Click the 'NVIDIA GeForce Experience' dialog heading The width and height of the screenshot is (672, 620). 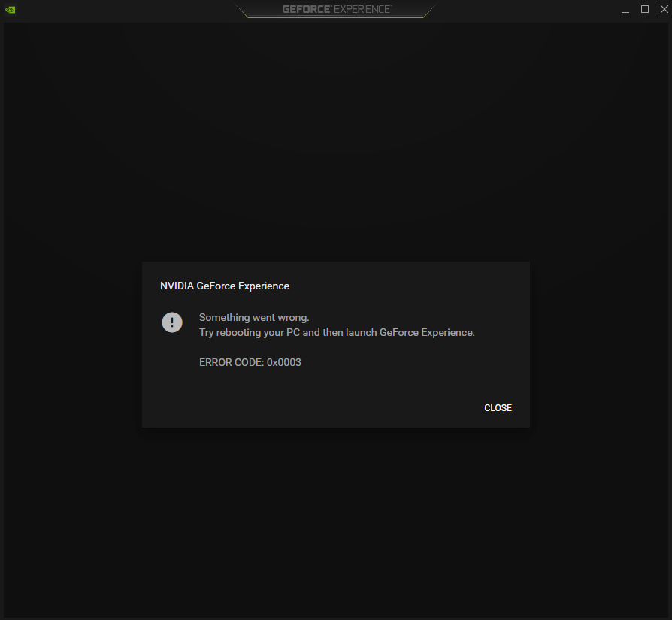tap(224, 286)
